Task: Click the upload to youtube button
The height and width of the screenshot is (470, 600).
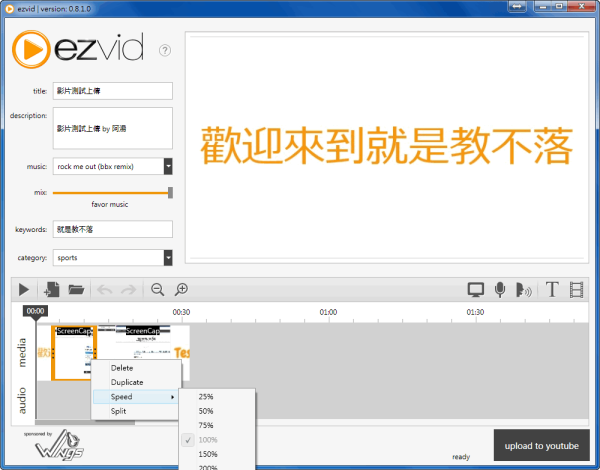Action: pos(541,445)
